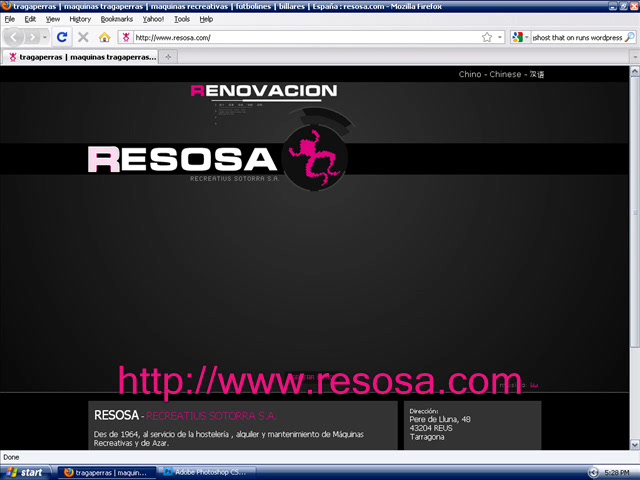Image resolution: width=640 pixels, height=480 pixels.
Task: Select the text 43204 REUS
Action: [x=431, y=428]
